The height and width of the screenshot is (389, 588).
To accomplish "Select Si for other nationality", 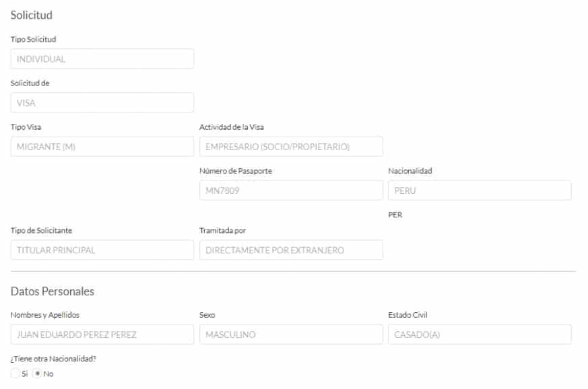I will (x=15, y=374).
